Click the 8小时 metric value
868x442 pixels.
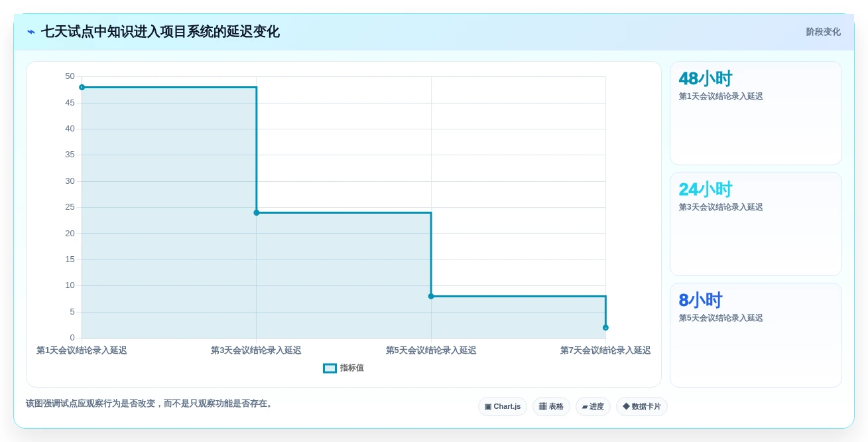700,301
